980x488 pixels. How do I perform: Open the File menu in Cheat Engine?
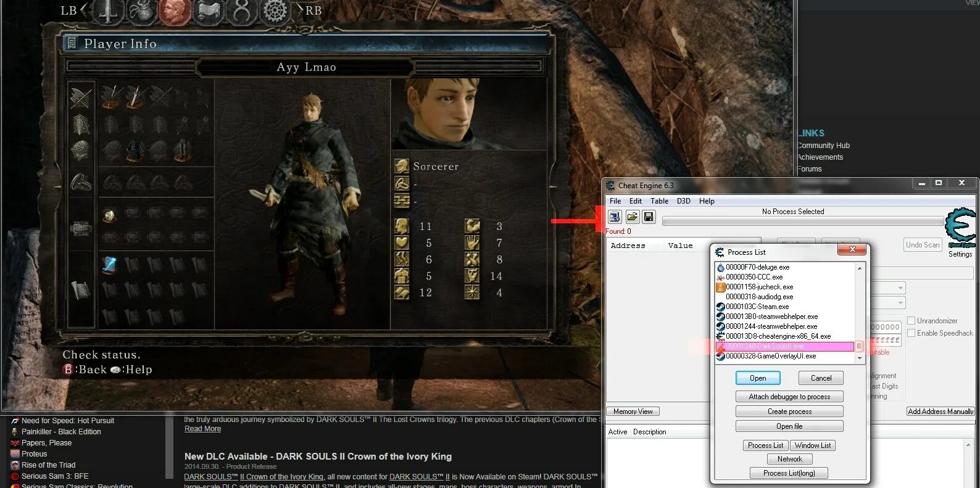[615, 201]
